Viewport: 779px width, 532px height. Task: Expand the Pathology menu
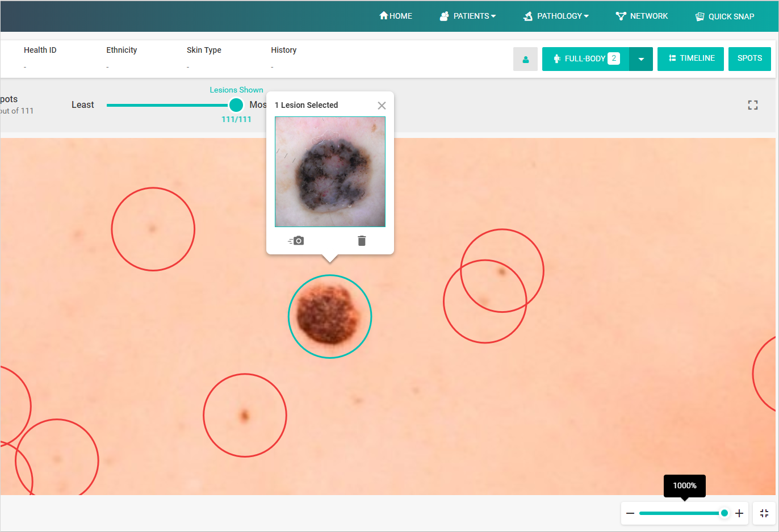[x=556, y=16]
